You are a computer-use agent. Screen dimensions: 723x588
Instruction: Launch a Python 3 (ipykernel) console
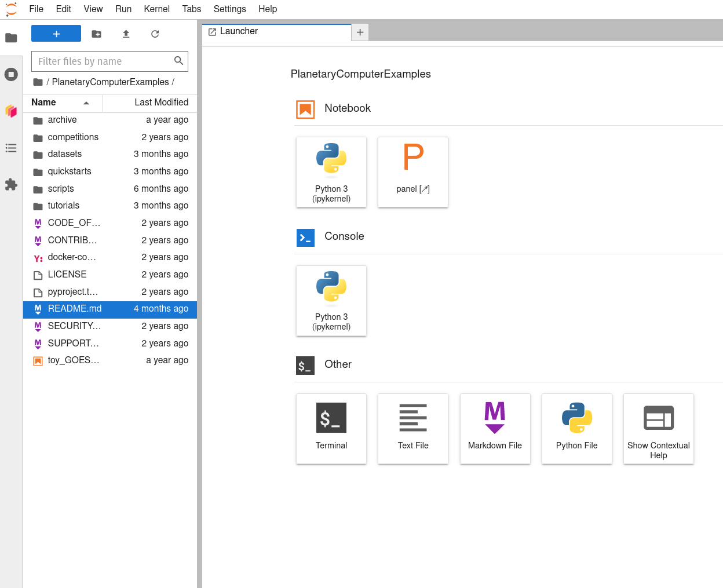[x=331, y=301]
